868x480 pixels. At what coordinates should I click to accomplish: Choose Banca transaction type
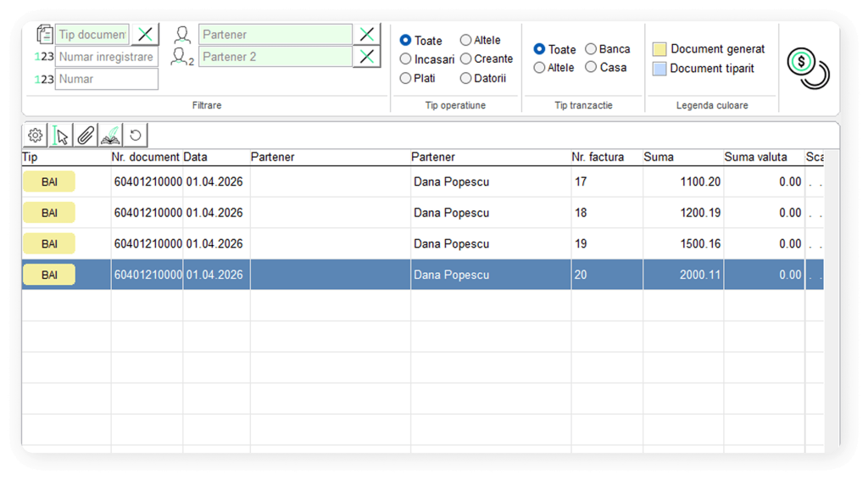(591, 49)
